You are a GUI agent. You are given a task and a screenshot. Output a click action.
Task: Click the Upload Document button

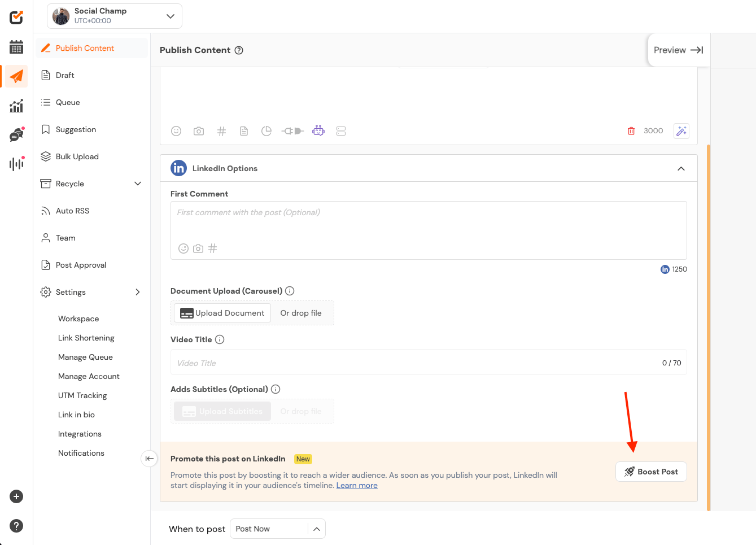tap(222, 313)
